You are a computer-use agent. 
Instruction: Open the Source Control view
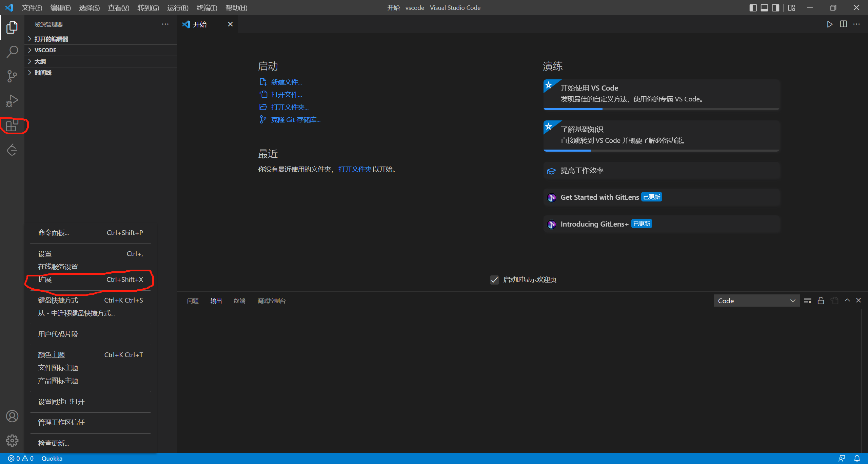pyautogui.click(x=12, y=76)
